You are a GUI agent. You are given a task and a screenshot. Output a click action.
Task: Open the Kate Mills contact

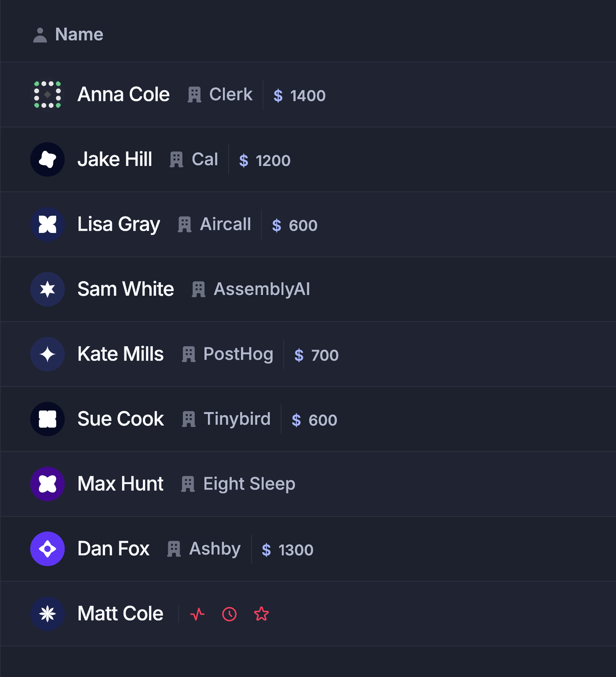point(120,354)
